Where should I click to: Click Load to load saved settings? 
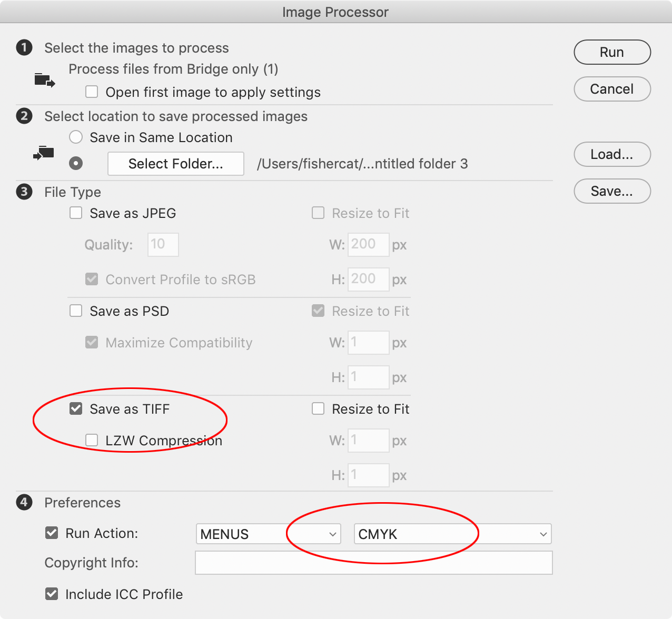pos(612,154)
